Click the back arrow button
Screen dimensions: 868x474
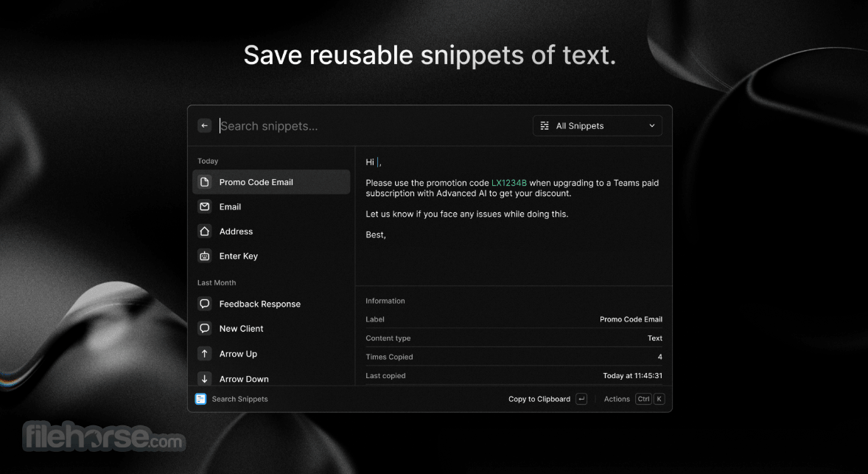pos(204,126)
